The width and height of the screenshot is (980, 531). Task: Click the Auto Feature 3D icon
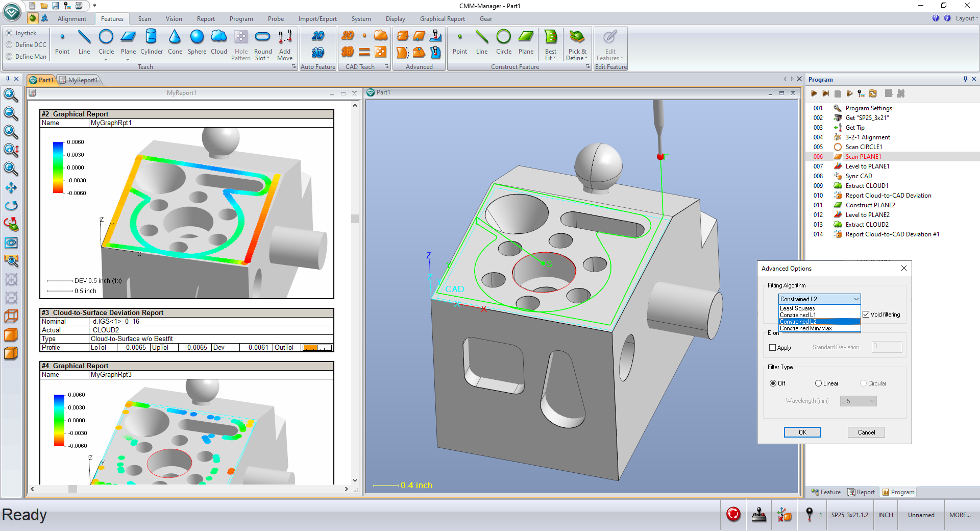tap(318, 53)
